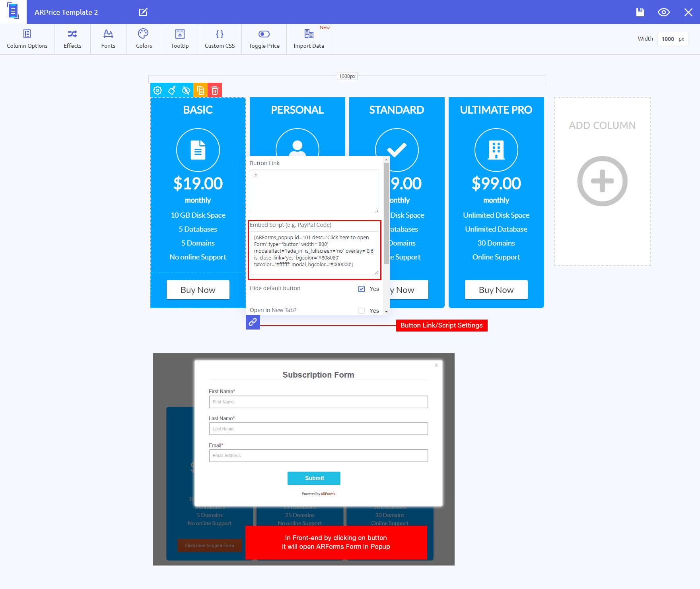Click 'Unlimited Database' feature row
This screenshot has width=700, height=589.
coord(496,229)
